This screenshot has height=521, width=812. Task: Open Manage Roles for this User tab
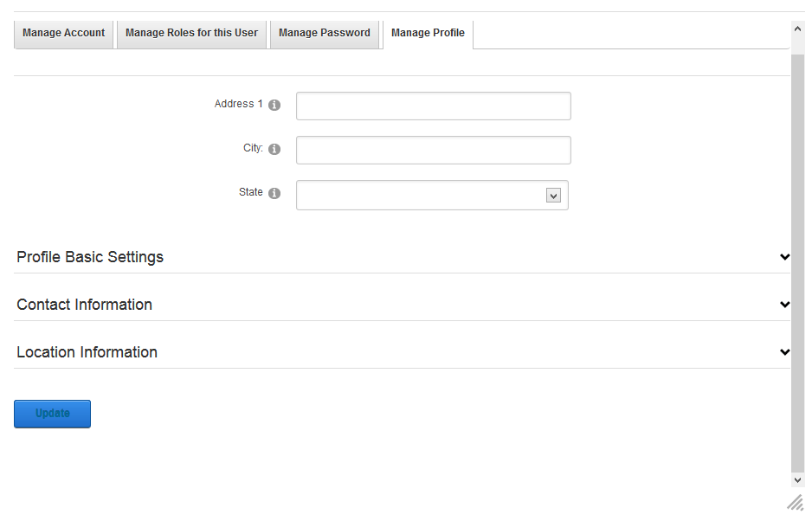click(x=191, y=34)
